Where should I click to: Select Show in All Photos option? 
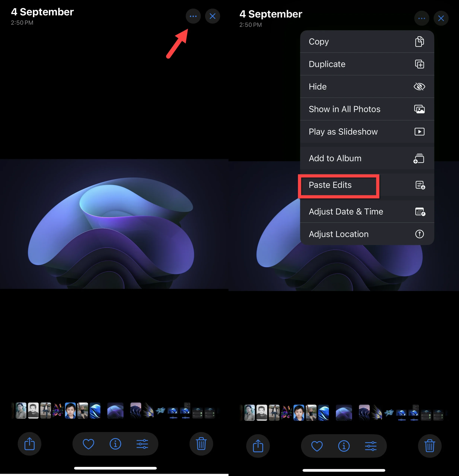click(x=367, y=109)
